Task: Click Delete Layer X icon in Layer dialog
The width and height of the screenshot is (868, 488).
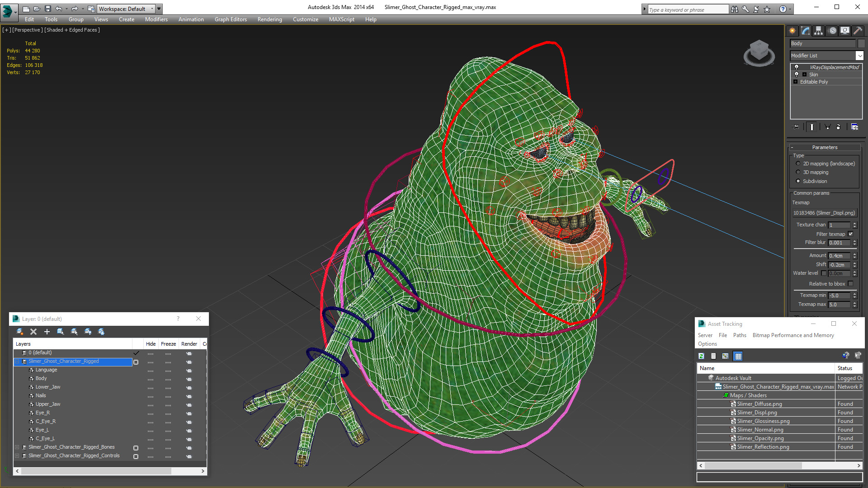Action: tap(33, 332)
